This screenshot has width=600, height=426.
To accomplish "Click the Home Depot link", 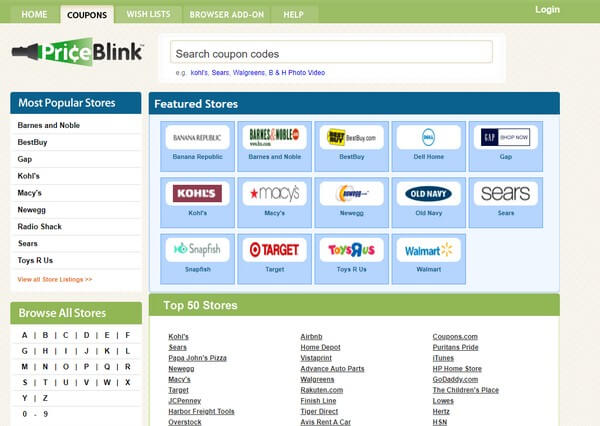I will (x=320, y=347).
